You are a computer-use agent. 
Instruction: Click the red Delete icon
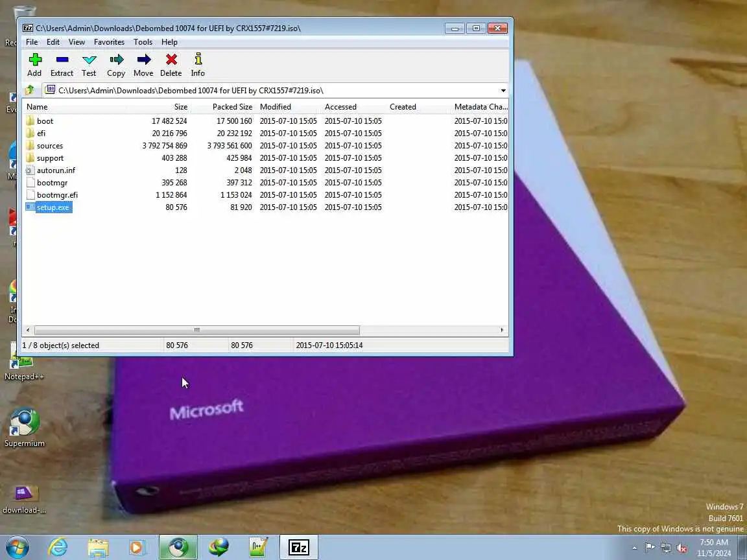pos(171,60)
